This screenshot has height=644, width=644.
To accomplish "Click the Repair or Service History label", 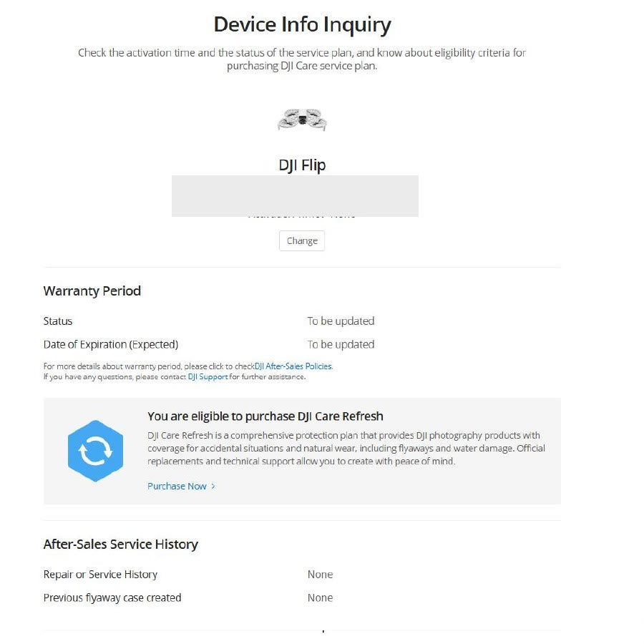I will pyautogui.click(x=101, y=575).
